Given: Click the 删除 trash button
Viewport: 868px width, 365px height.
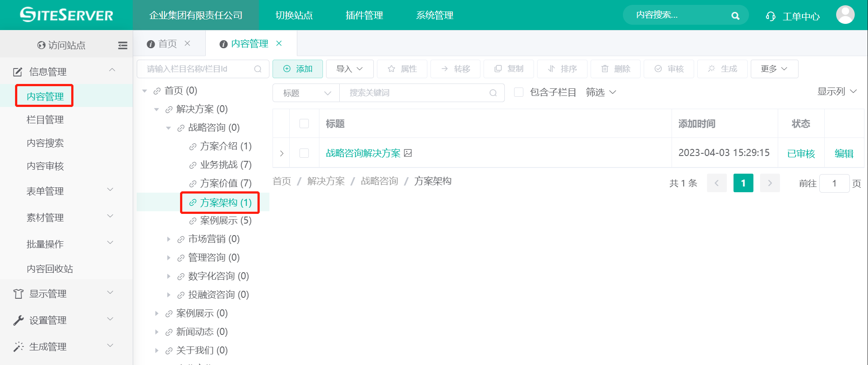Looking at the screenshot, I should [x=615, y=69].
